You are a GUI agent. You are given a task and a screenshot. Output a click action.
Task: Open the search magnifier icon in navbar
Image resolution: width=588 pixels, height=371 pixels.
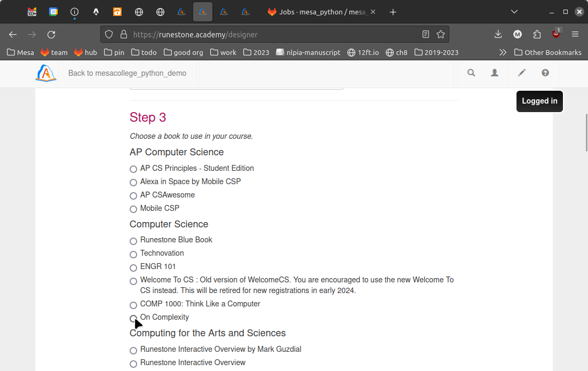point(471,73)
